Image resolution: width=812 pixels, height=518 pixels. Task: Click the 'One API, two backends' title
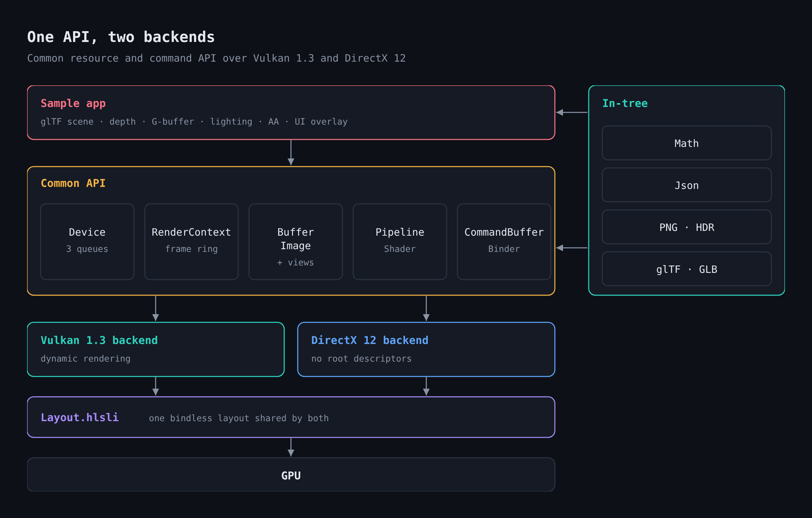[121, 37]
